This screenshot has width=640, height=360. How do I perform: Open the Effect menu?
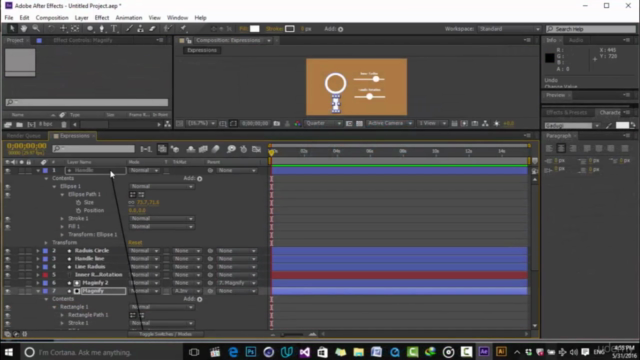pyautogui.click(x=102, y=18)
